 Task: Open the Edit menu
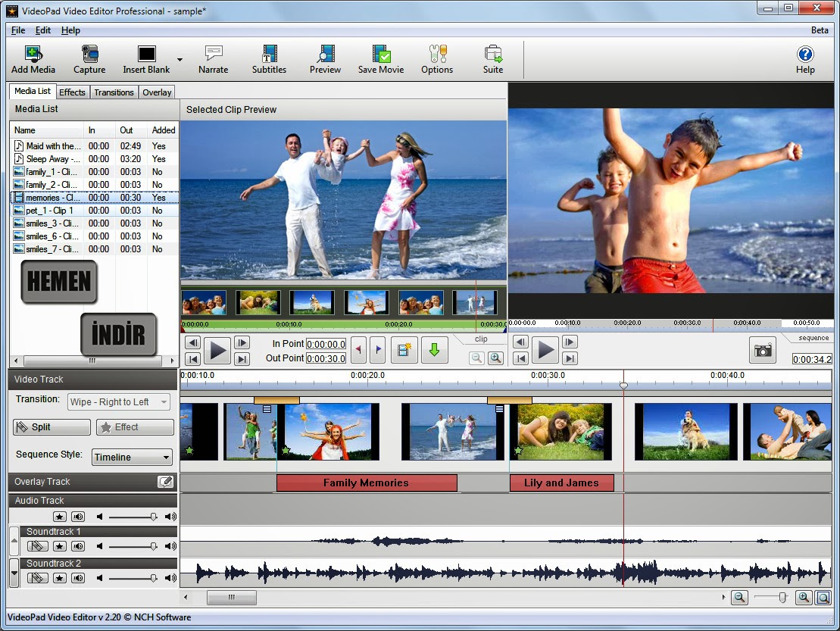point(43,30)
